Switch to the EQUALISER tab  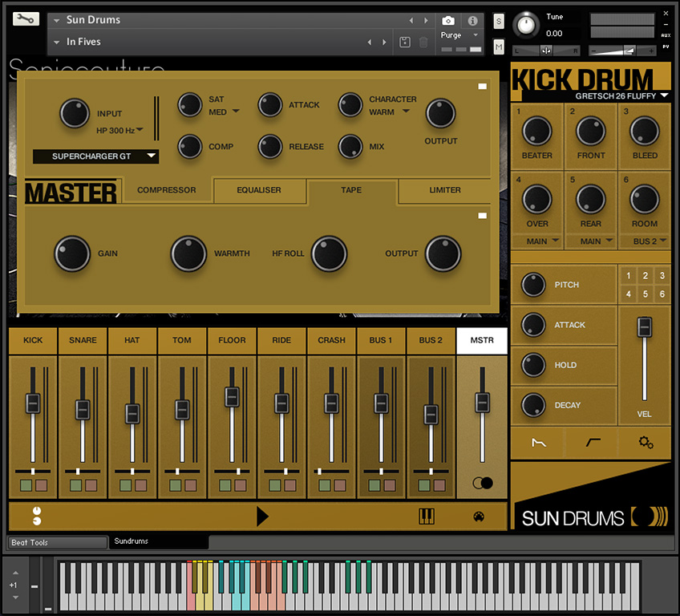point(259,190)
